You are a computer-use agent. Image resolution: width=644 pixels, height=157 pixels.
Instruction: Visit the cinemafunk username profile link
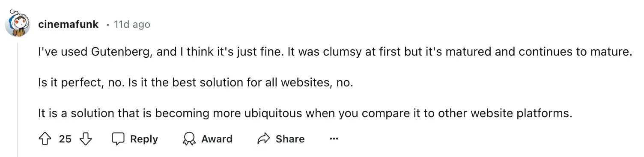pos(68,24)
